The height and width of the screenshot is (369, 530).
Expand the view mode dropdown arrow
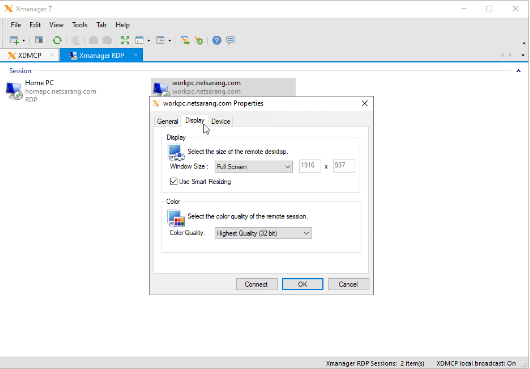[x=149, y=41]
